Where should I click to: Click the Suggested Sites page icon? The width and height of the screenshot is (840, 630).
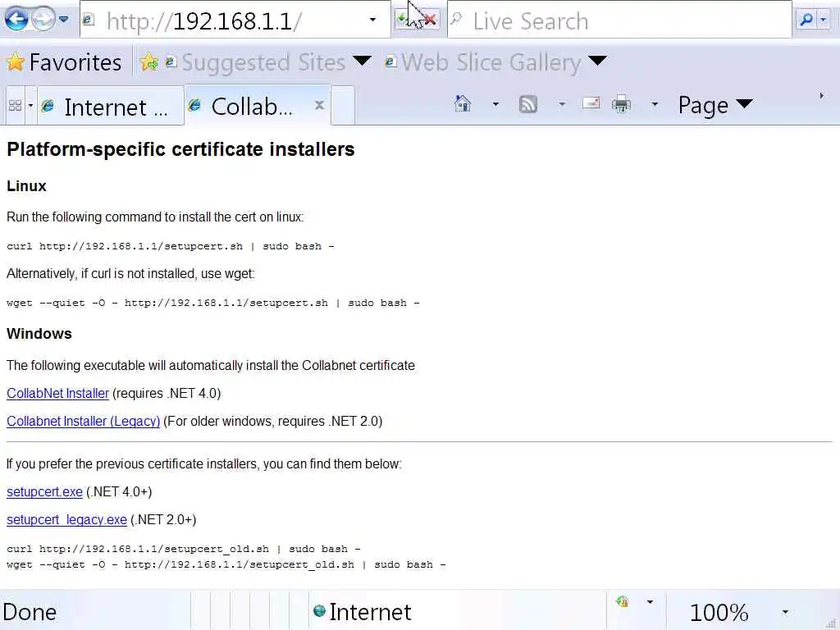click(171, 62)
